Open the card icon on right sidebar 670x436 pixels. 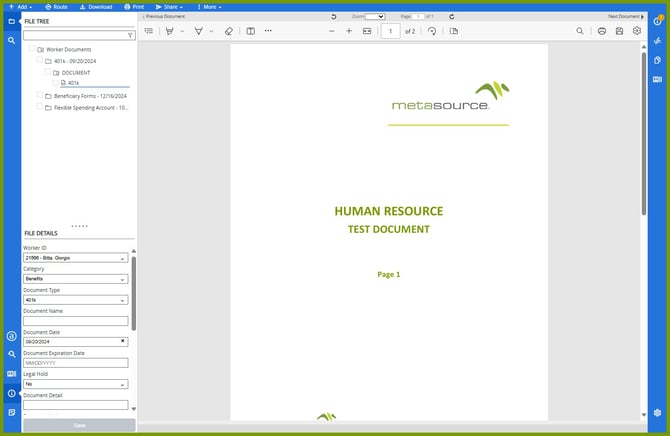658,80
